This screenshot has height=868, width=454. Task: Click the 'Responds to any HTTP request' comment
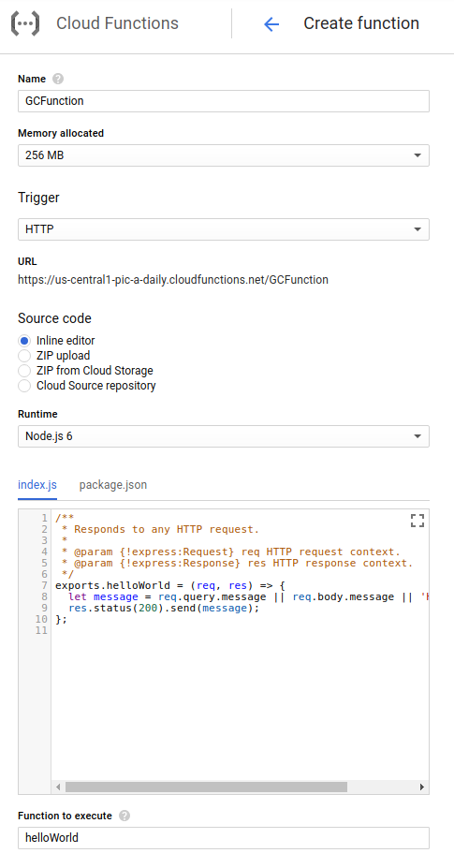pos(160,529)
